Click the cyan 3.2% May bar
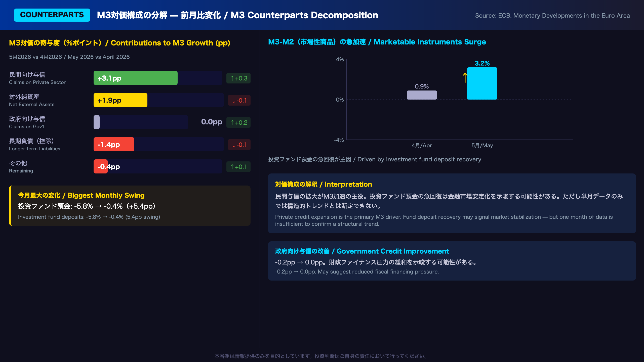644x362 pixels. [482, 83]
